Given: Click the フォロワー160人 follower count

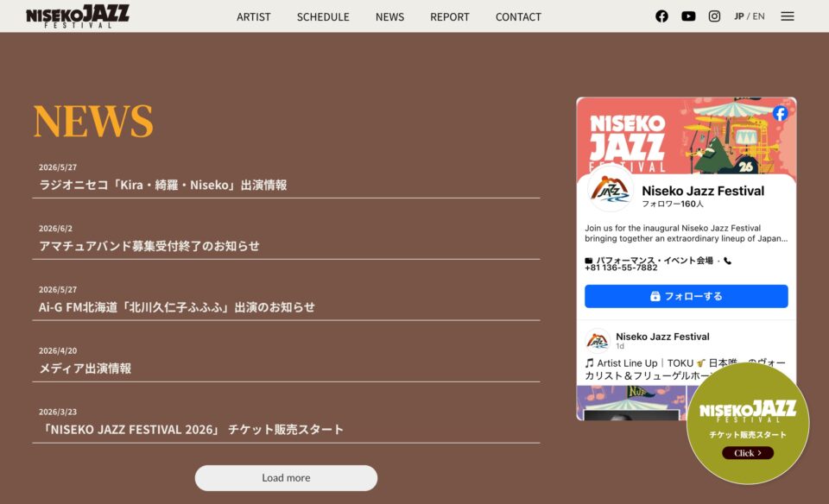Looking at the screenshot, I should pos(673,204).
